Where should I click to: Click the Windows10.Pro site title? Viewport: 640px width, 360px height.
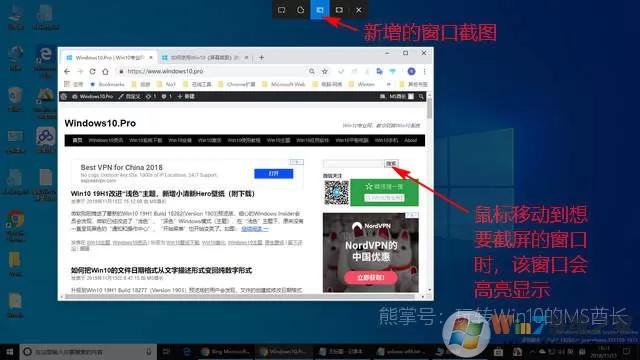pos(100,123)
